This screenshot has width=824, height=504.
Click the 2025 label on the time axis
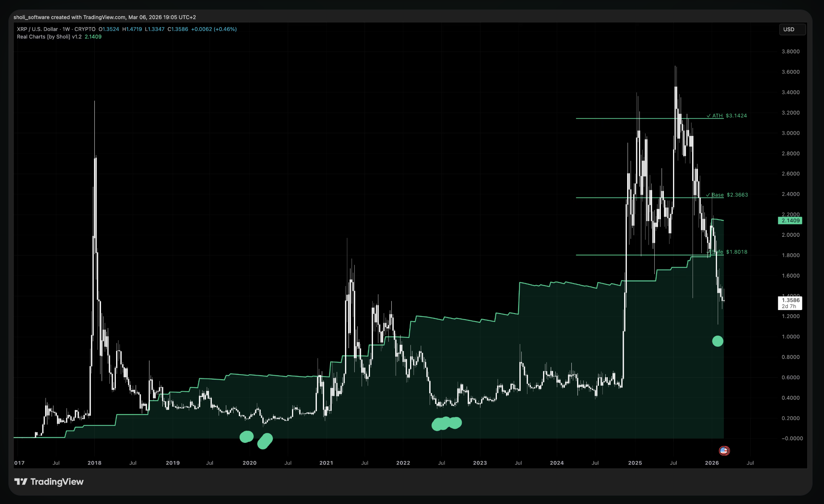click(x=635, y=463)
